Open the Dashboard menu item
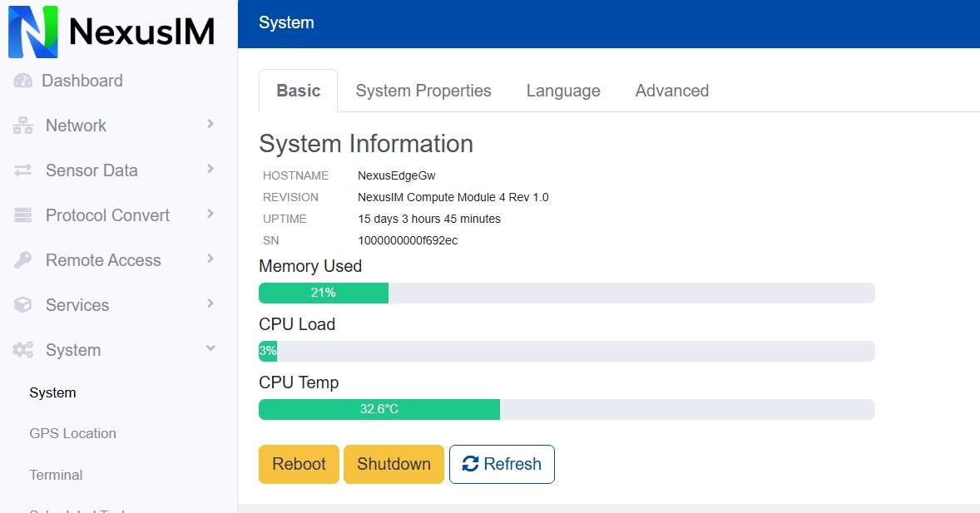This screenshot has width=980, height=513. click(x=82, y=81)
